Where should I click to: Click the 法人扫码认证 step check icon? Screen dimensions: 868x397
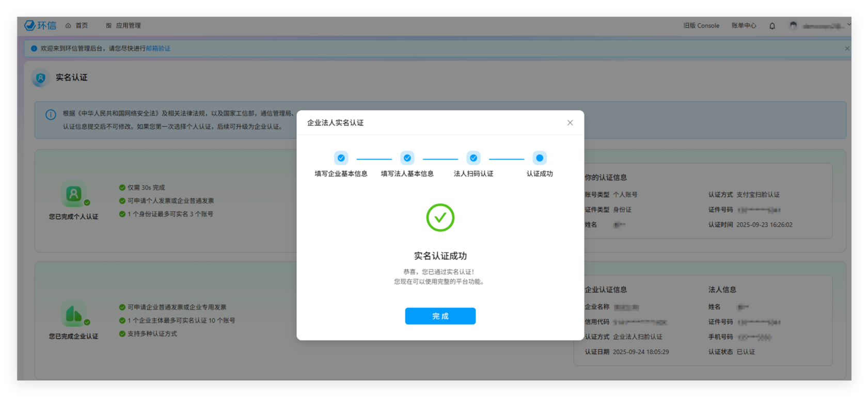474,158
